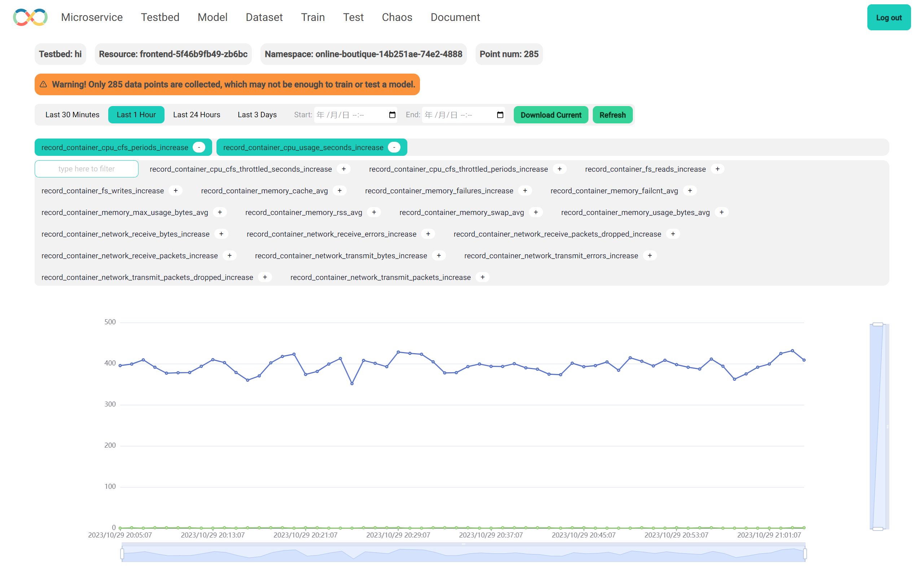This screenshot has height=566, width=924.
Task: Click the 'Point num: 285' label
Action: tap(509, 54)
